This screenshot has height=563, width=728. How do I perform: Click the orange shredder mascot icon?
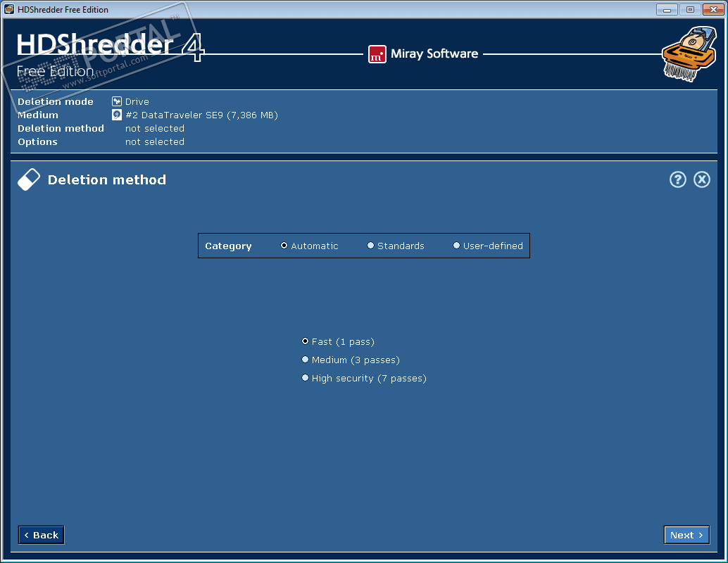point(689,54)
